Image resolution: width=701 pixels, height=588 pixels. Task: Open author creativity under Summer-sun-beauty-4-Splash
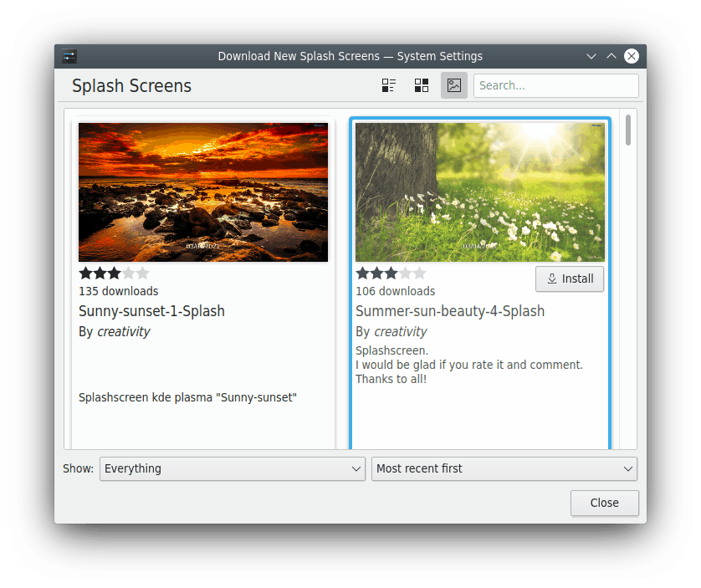[401, 331]
